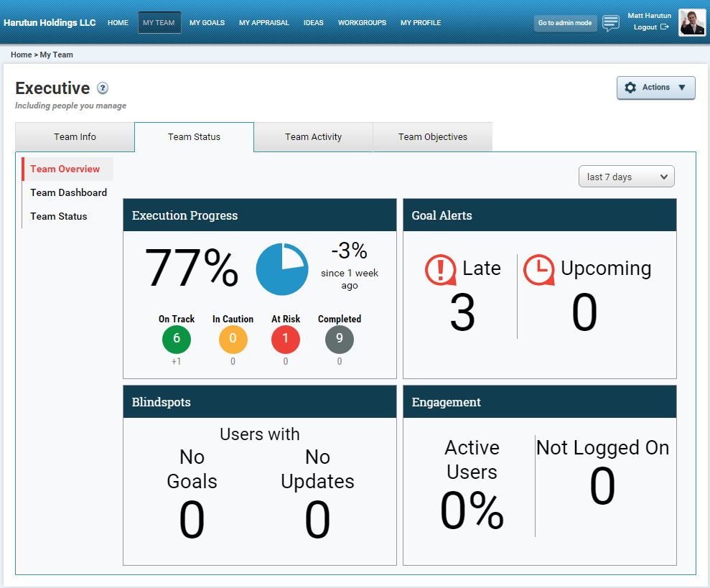Open MY PROFILE navigation item
The width and height of the screenshot is (710, 588).
click(x=421, y=23)
